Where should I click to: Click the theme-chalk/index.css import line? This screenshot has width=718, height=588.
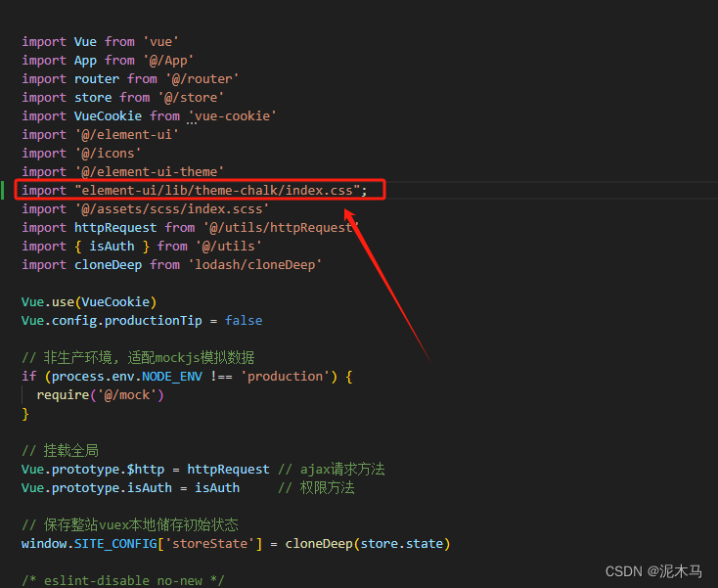[194, 190]
